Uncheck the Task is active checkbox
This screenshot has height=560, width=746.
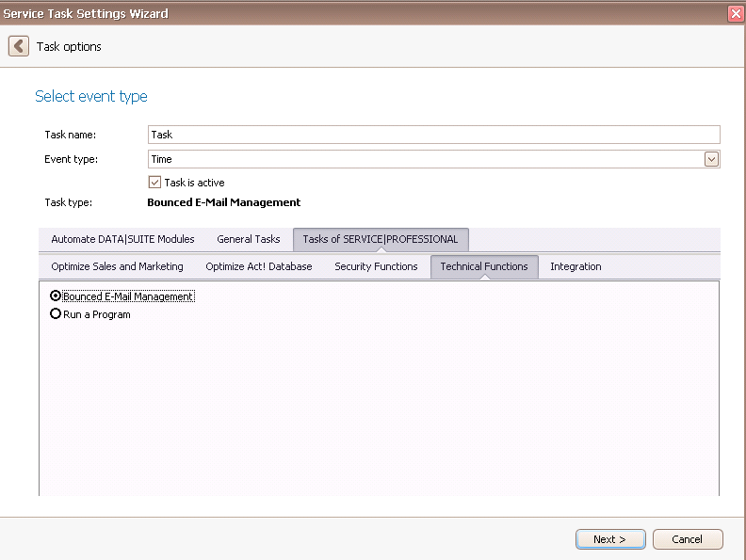(x=154, y=182)
